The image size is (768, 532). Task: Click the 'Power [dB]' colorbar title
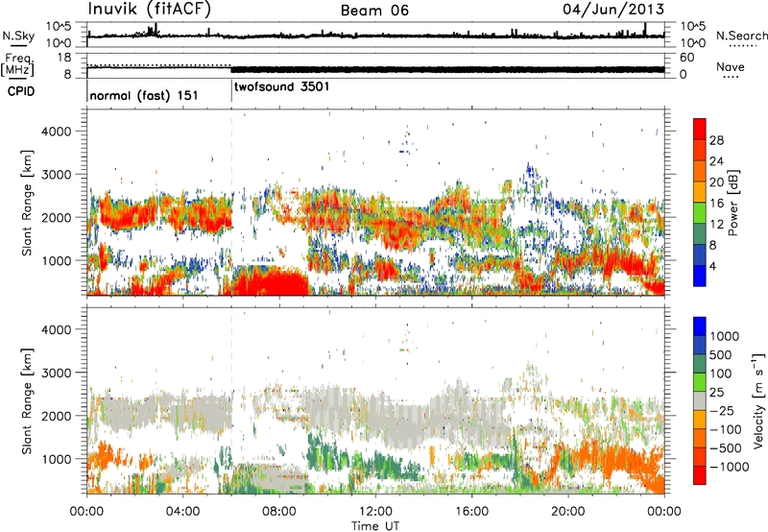733,203
